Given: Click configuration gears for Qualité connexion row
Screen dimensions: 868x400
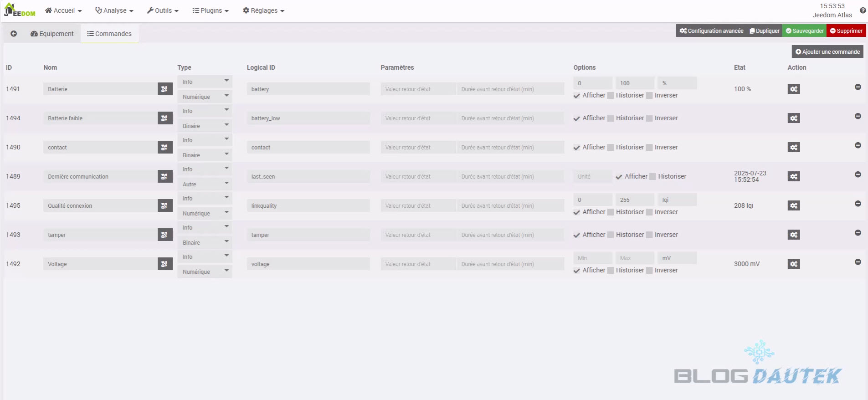Looking at the screenshot, I should (793, 206).
